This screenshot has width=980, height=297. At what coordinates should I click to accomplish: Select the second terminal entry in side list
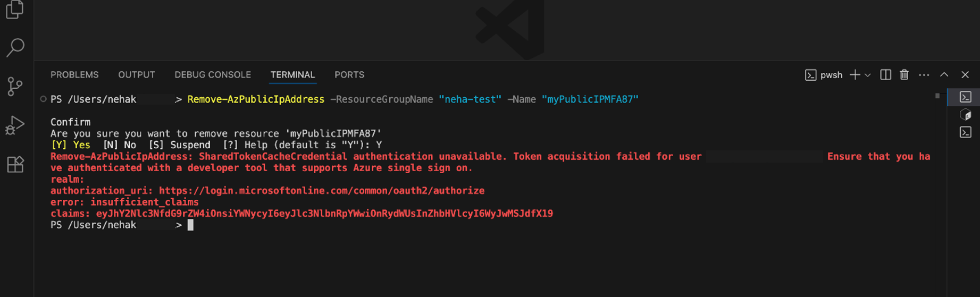[965, 115]
